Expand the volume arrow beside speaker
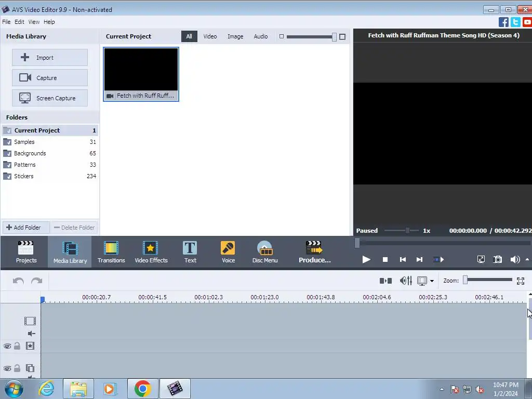 pyautogui.click(x=527, y=260)
